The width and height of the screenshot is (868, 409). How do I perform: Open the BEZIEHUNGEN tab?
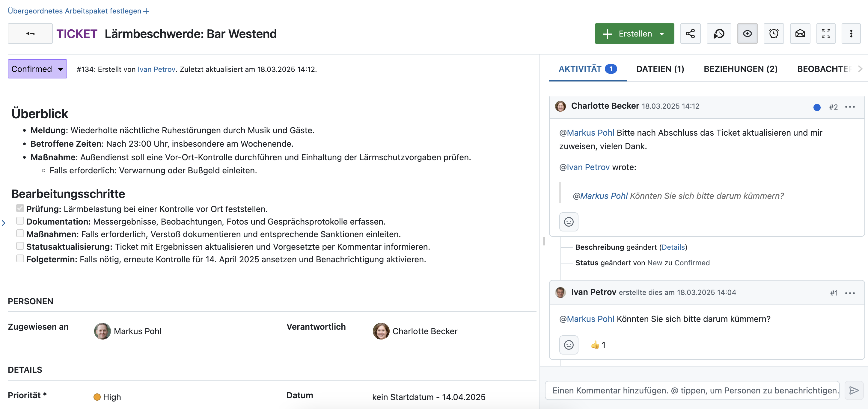tap(740, 69)
